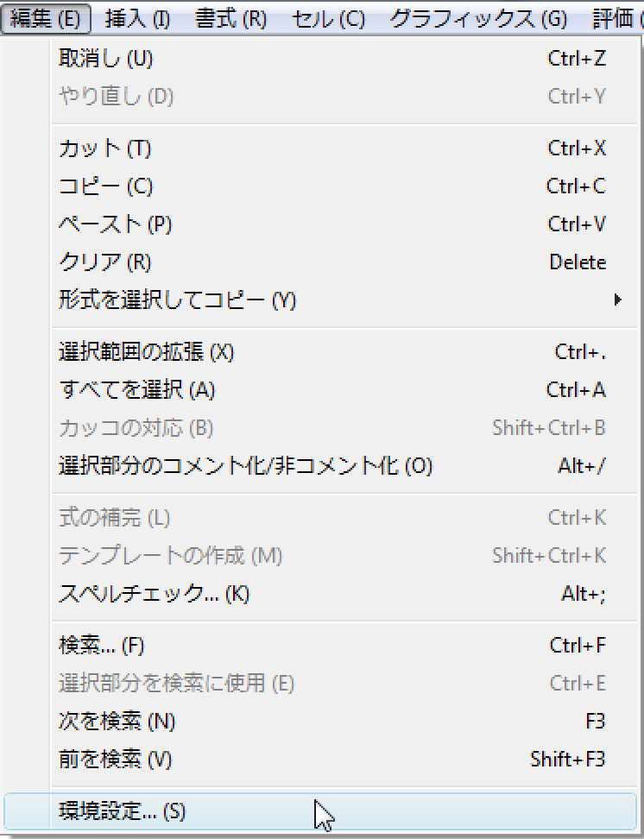Expand 形式を選択してコピー submenu arrow

click(618, 300)
